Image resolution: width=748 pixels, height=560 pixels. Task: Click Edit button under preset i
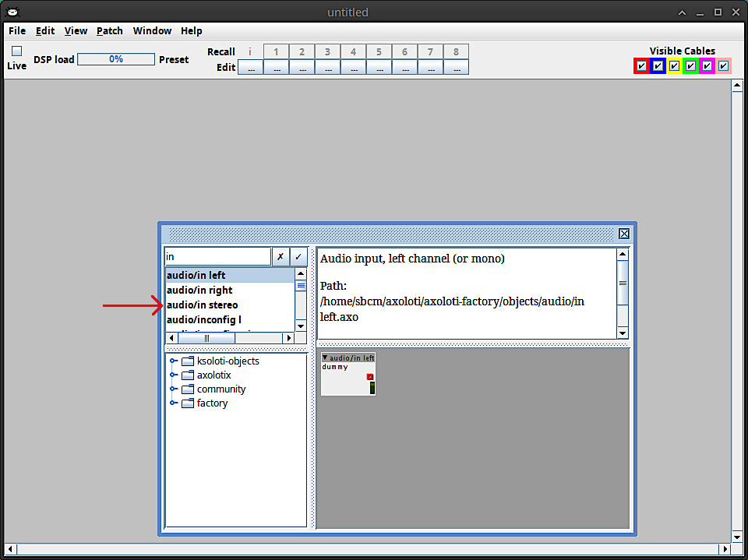point(250,67)
